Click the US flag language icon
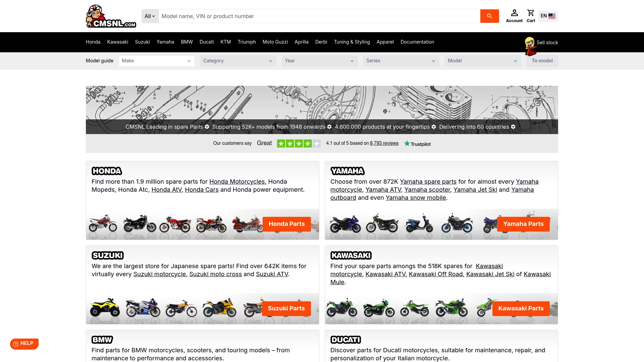 [552, 16]
